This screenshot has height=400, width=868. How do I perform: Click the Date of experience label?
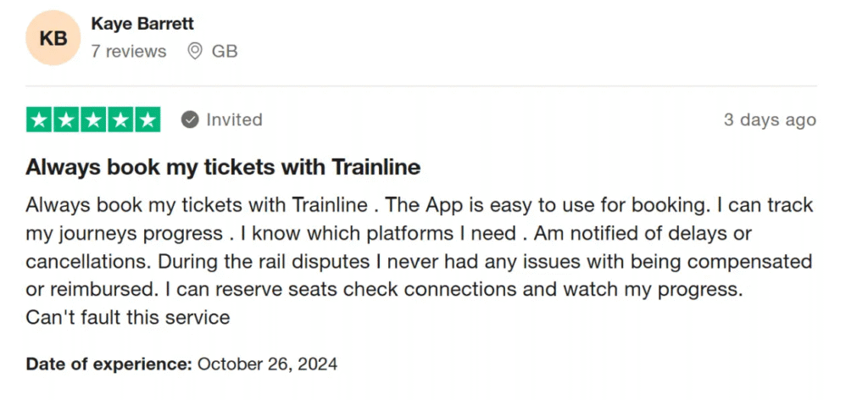coord(108,364)
